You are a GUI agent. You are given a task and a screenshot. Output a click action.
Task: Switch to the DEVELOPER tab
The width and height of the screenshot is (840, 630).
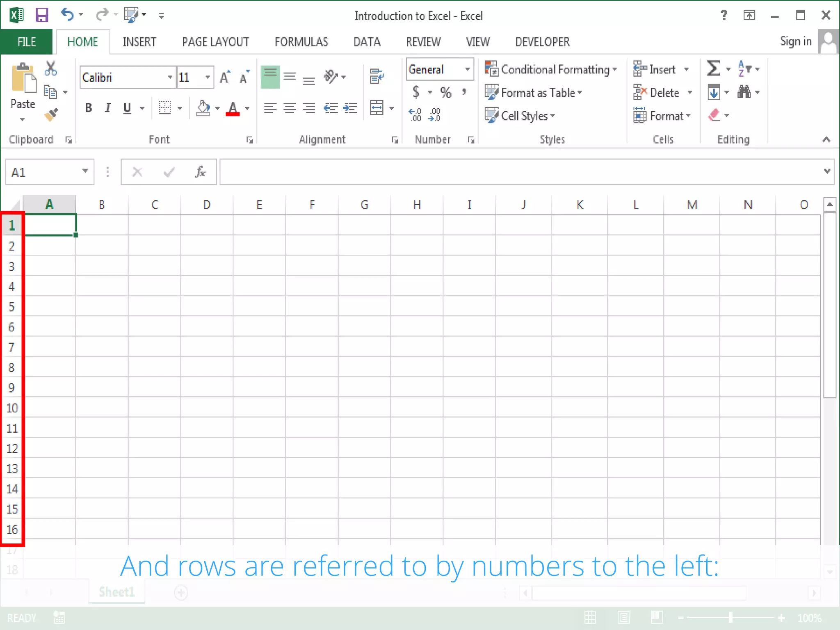(542, 42)
